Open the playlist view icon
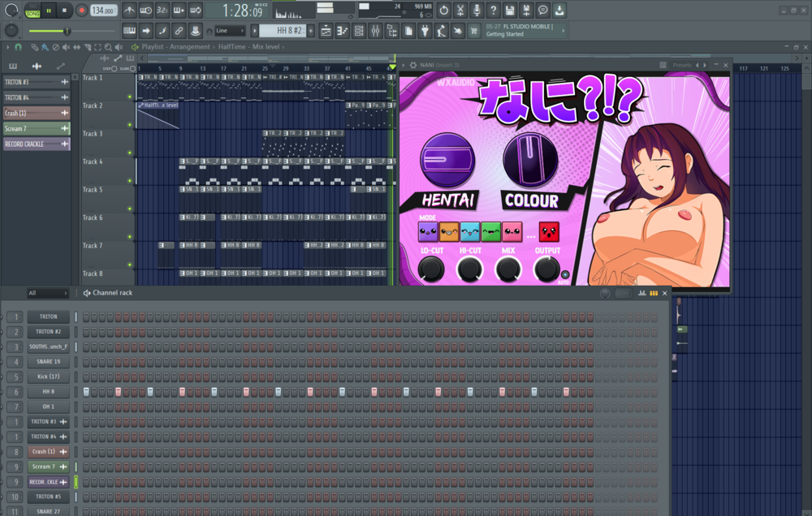 (326, 31)
